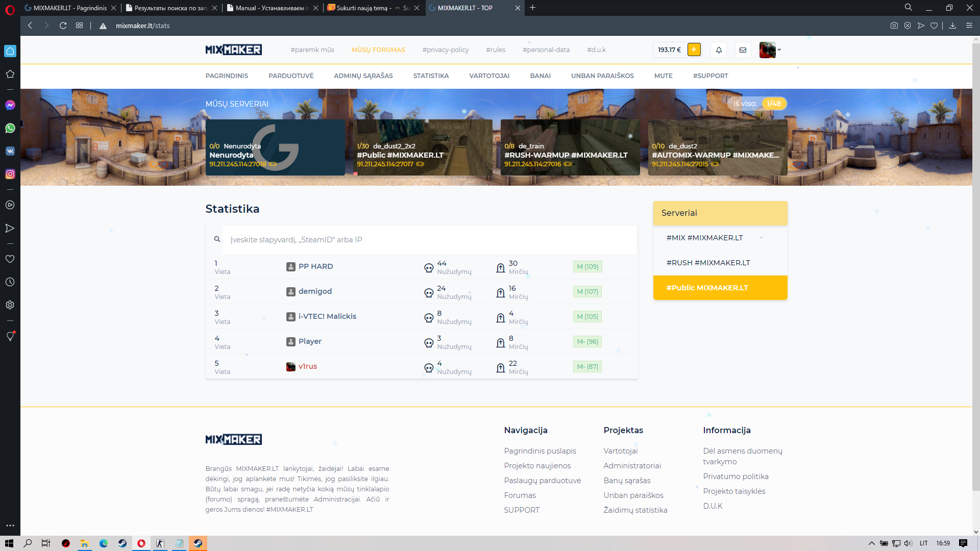Open the Opera sidebar settings gear

click(10, 305)
